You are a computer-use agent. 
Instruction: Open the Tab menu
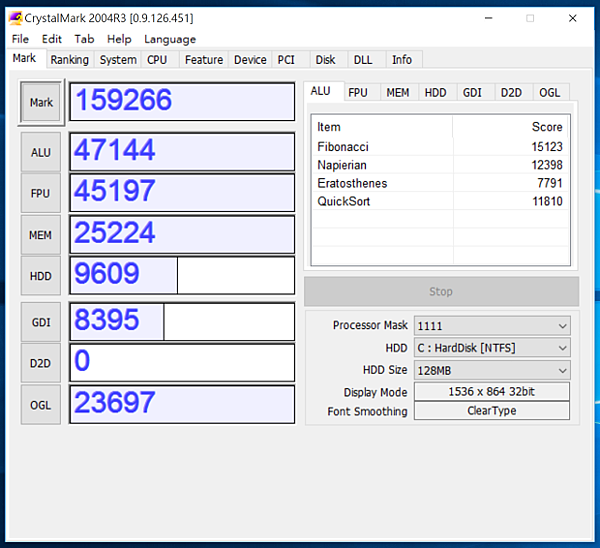tap(84, 39)
